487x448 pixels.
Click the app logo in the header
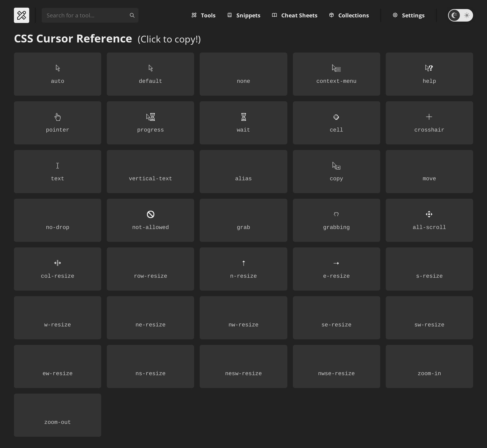click(21, 15)
